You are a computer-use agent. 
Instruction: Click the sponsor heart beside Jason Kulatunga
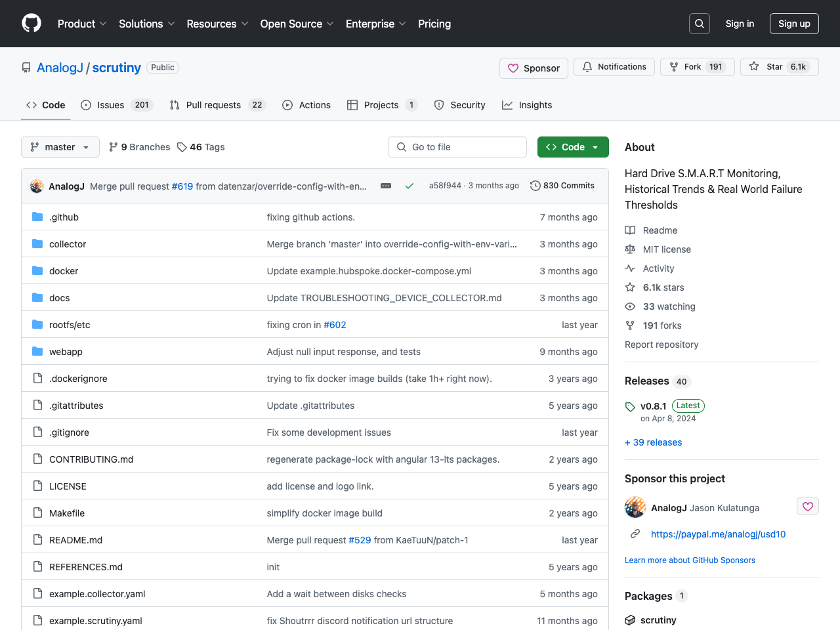(x=808, y=507)
